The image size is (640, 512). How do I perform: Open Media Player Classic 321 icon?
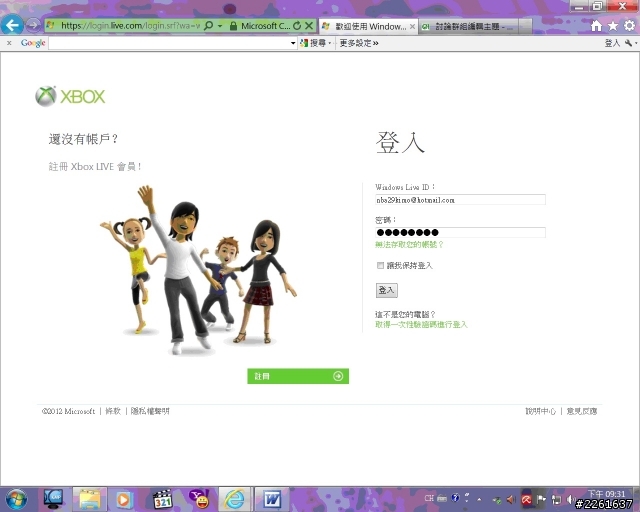162,499
